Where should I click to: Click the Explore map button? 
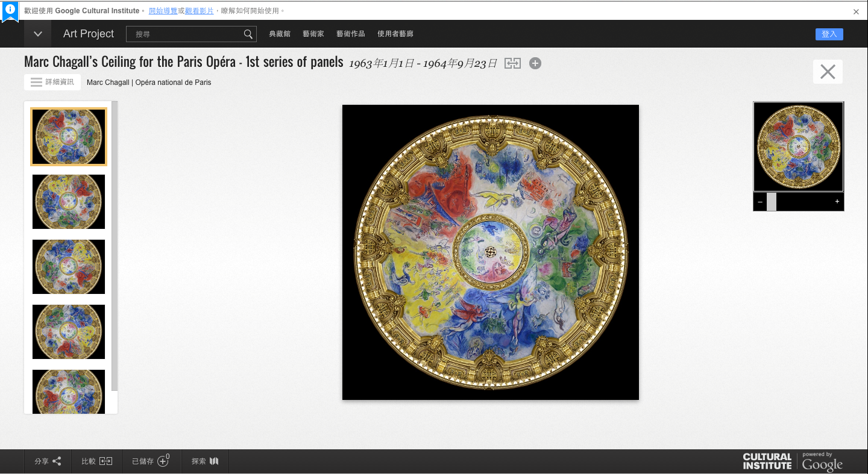(x=205, y=461)
